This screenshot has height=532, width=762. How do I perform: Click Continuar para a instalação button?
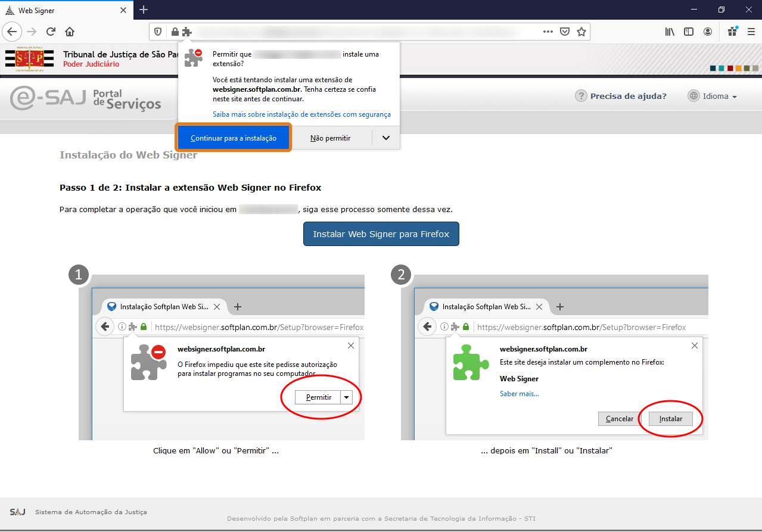pyautogui.click(x=234, y=138)
